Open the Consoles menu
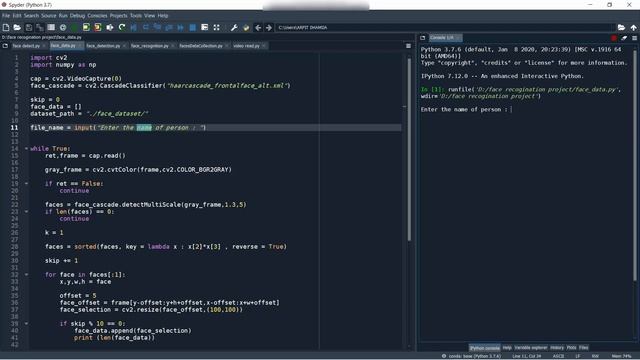 click(97, 16)
